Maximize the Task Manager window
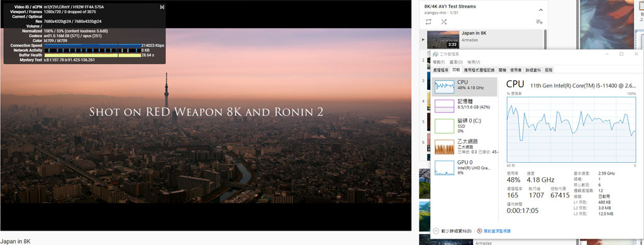Screen dimensions: 644x245 tap(621, 54)
